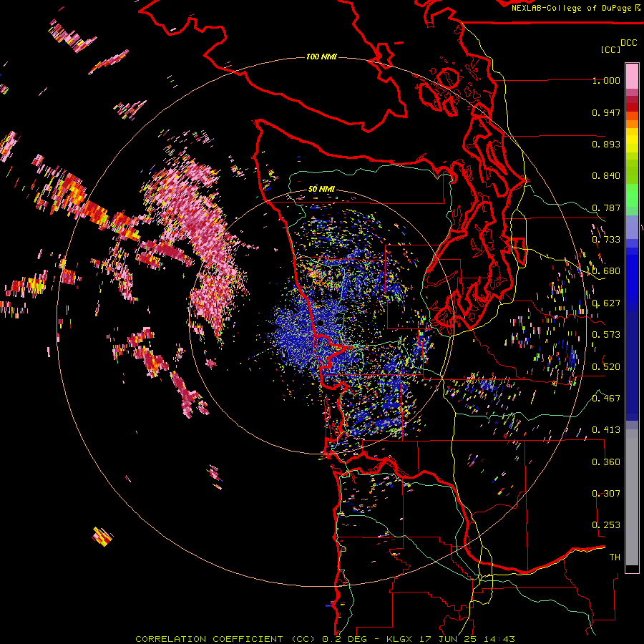Image resolution: width=644 pixels, height=644 pixels.
Task: Select the 0.627 legend value
Action: pos(606,303)
